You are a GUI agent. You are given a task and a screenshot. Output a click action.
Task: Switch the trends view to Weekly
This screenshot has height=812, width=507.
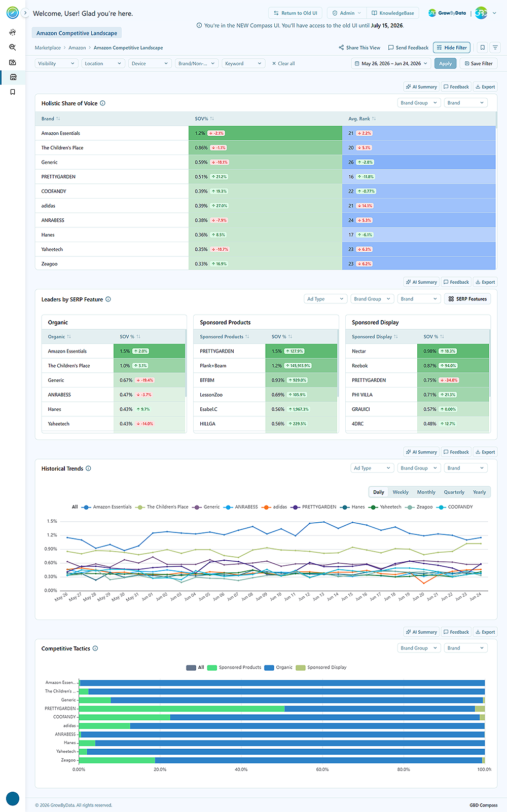coord(401,492)
